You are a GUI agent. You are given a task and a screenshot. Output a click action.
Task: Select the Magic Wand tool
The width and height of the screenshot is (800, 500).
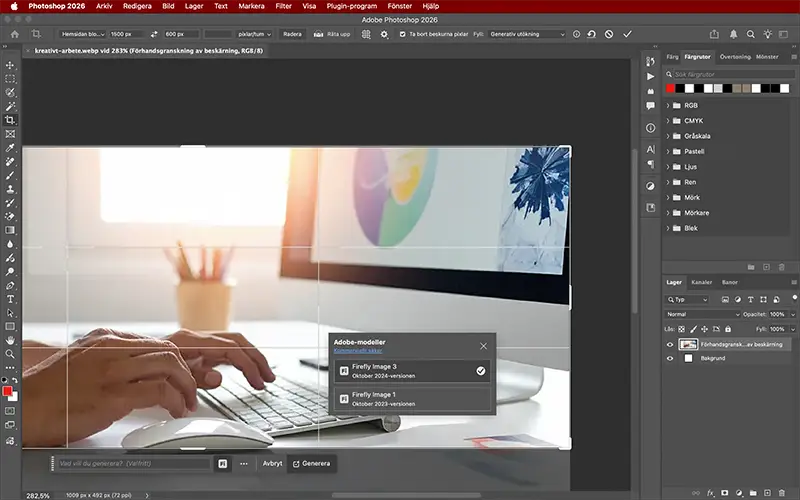click(x=10, y=107)
